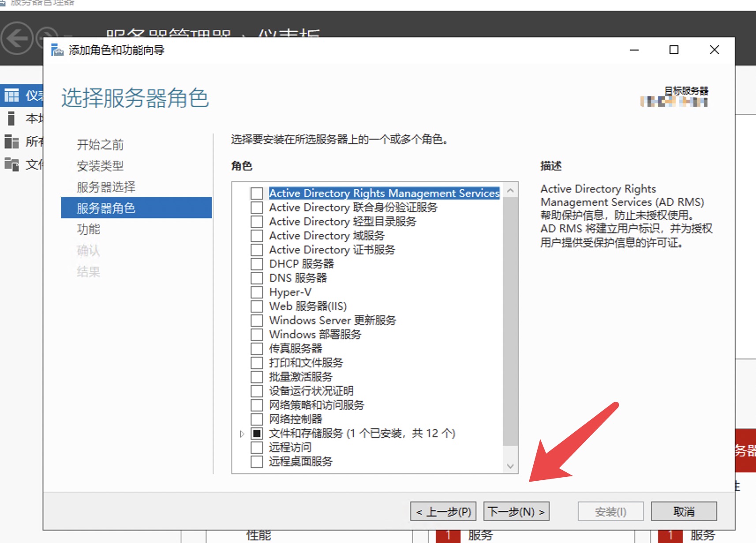Image resolution: width=756 pixels, height=543 pixels.
Task: Check the 网络策略和访问服务 role
Action: point(257,405)
